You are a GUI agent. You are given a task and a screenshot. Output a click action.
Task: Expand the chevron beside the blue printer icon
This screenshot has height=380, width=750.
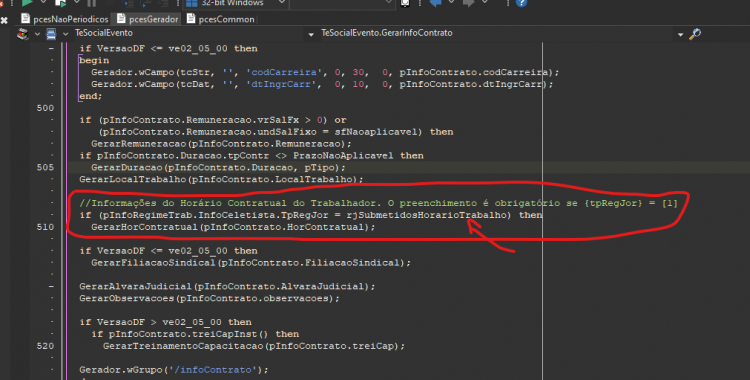click(66, 34)
